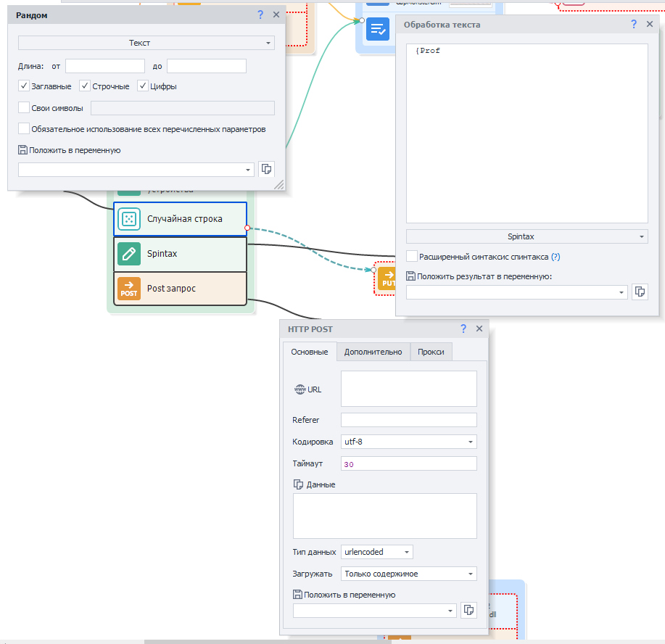Uncheck the Заглавные checkbox

(25, 86)
